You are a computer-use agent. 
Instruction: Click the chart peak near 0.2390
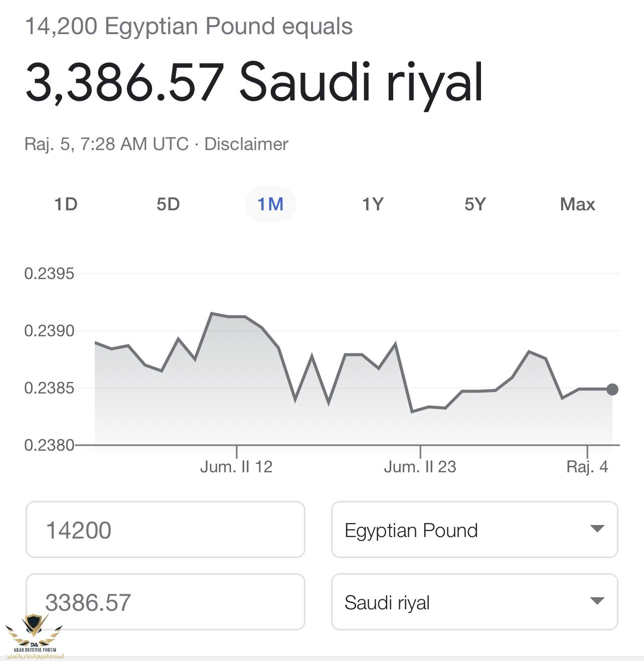click(x=212, y=313)
